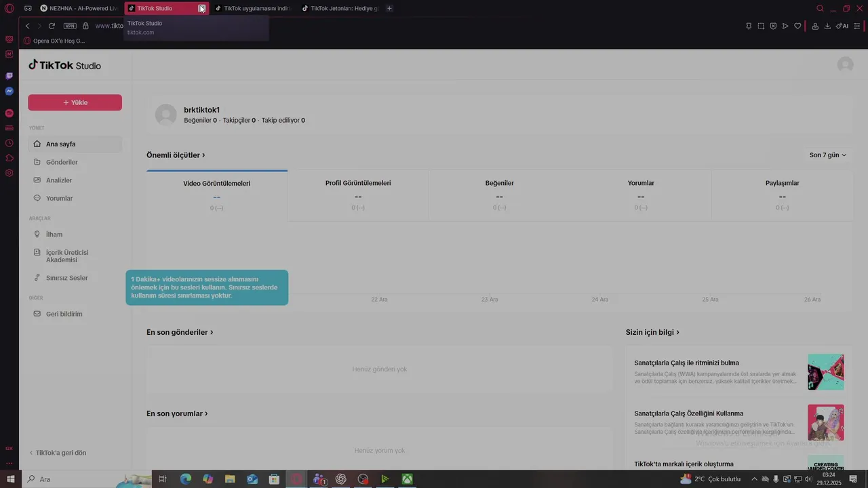Viewport: 868px width, 488px height.
Task: Open İçerik Üreticisi Akademisi
Action: point(75,256)
